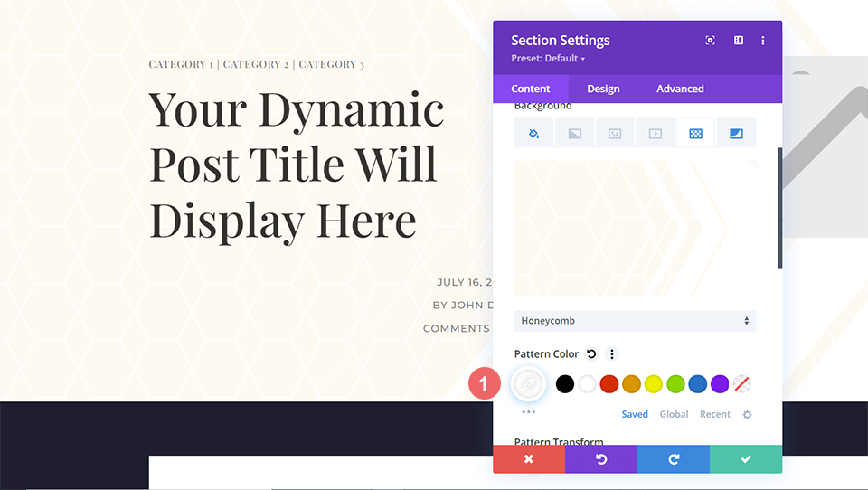Switch to the Design tab

click(603, 89)
